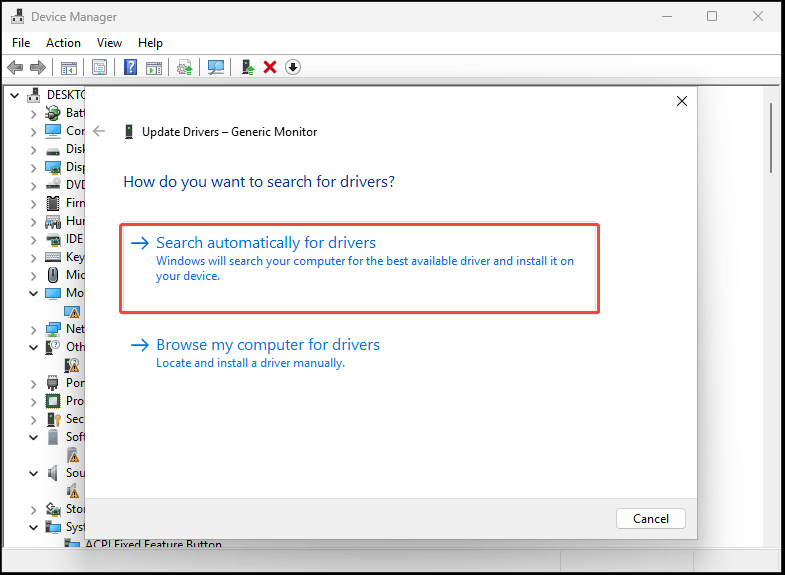Viewport: 785px width, 575px height.
Task: Collapse the DESKTOP root node
Action: tap(15, 95)
